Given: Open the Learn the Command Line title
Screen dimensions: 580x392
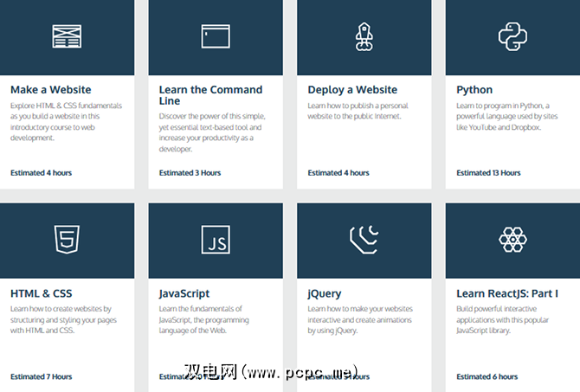Looking at the screenshot, I should [211, 95].
